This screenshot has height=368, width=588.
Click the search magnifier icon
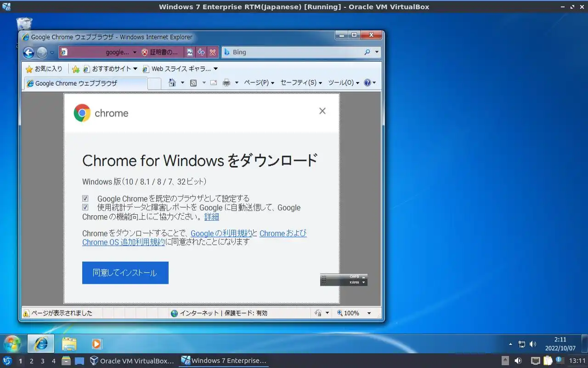(367, 52)
